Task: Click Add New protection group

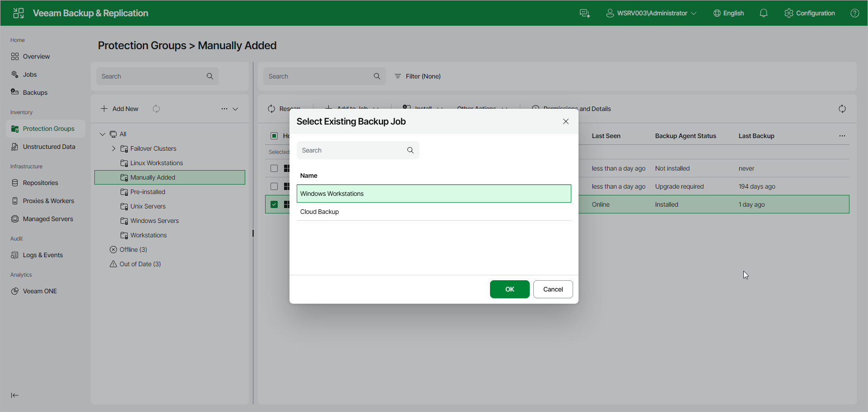Action: point(120,109)
